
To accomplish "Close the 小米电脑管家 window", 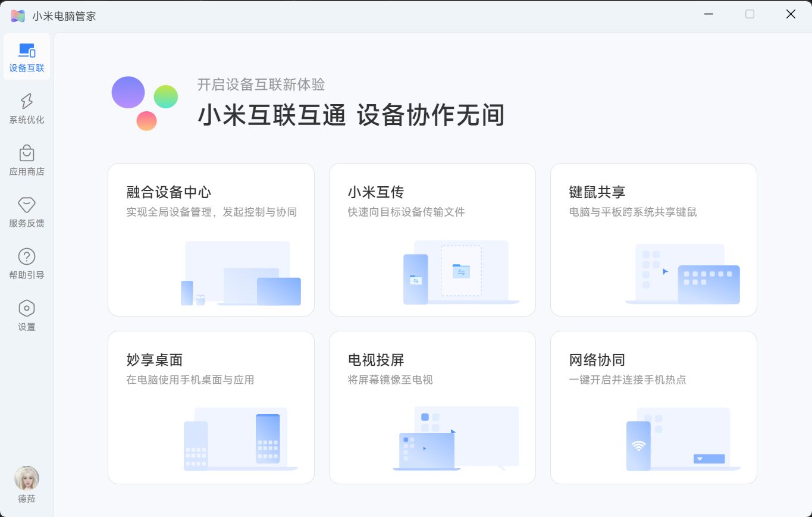I will (791, 14).
